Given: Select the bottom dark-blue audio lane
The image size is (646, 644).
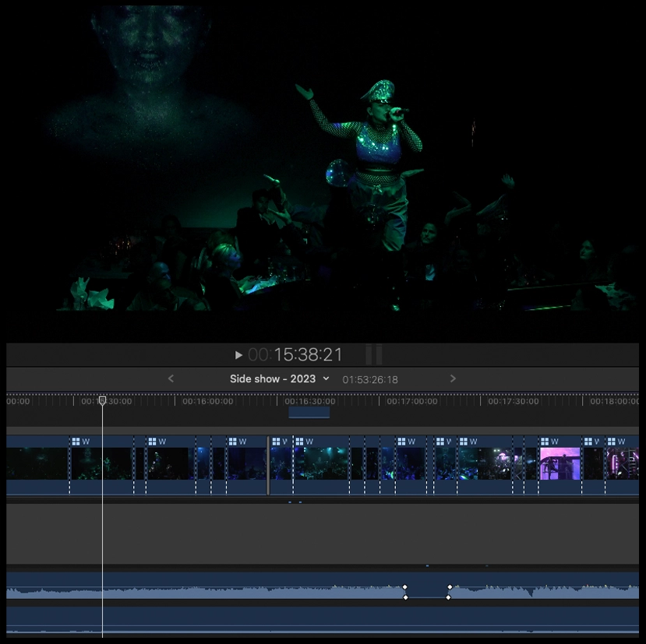Looking at the screenshot, I should point(323,620).
